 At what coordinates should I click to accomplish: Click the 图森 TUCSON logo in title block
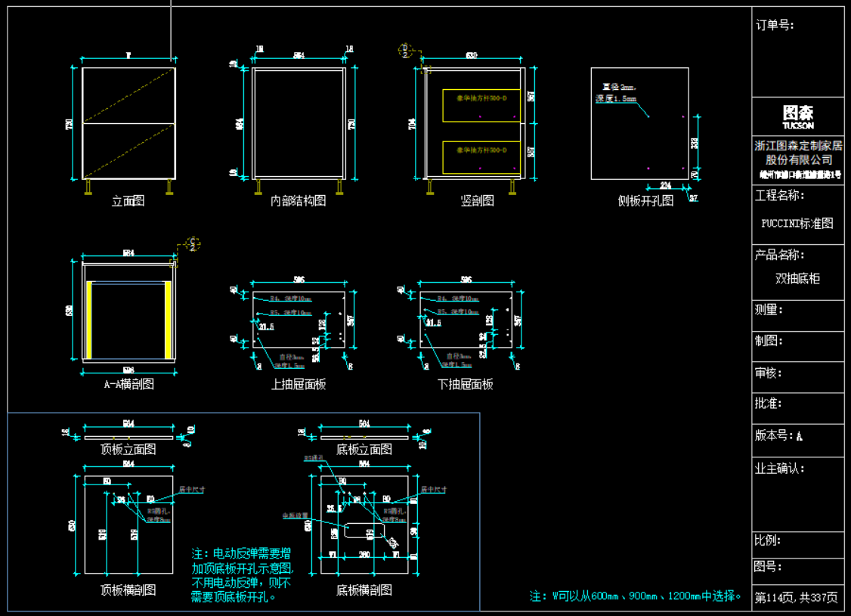pyautogui.click(x=798, y=116)
